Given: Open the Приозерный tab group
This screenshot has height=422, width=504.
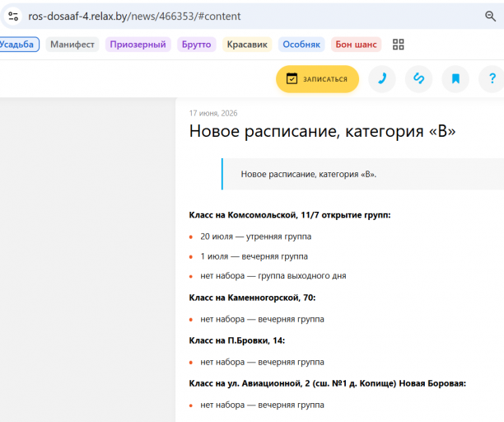Looking at the screenshot, I should tap(138, 45).
